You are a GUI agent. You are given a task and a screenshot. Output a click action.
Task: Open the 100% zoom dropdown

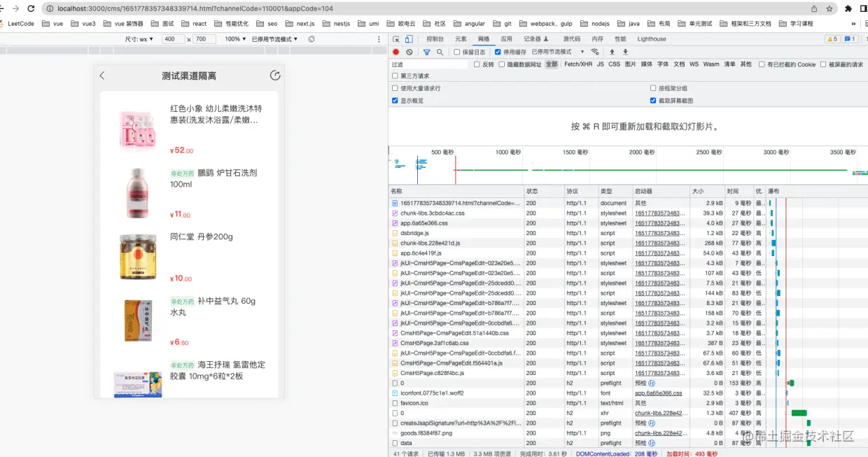(x=235, y=39)
